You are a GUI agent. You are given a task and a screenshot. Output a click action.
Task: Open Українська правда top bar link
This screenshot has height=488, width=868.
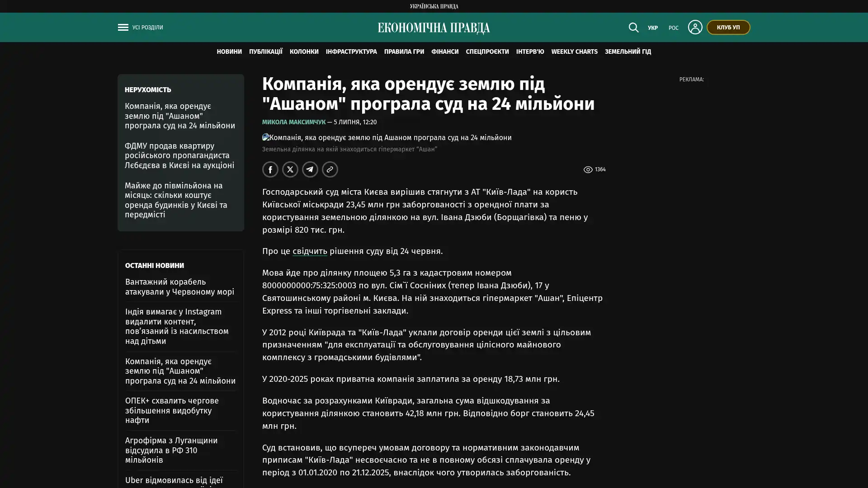coord(434,6)
